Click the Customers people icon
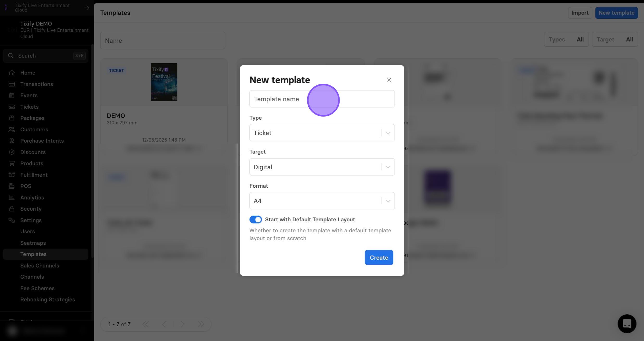This screenshot has width=644, height=341. [12, 129]
